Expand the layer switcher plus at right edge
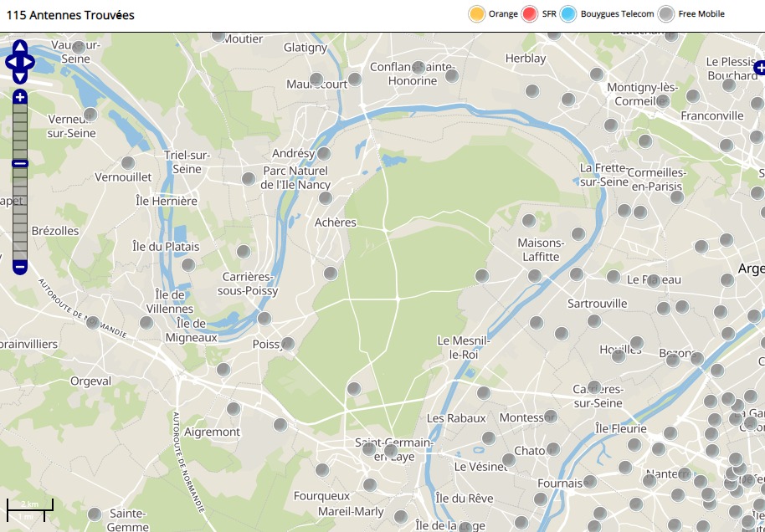Viewport: 765px width, 532px height. [758, 68]
